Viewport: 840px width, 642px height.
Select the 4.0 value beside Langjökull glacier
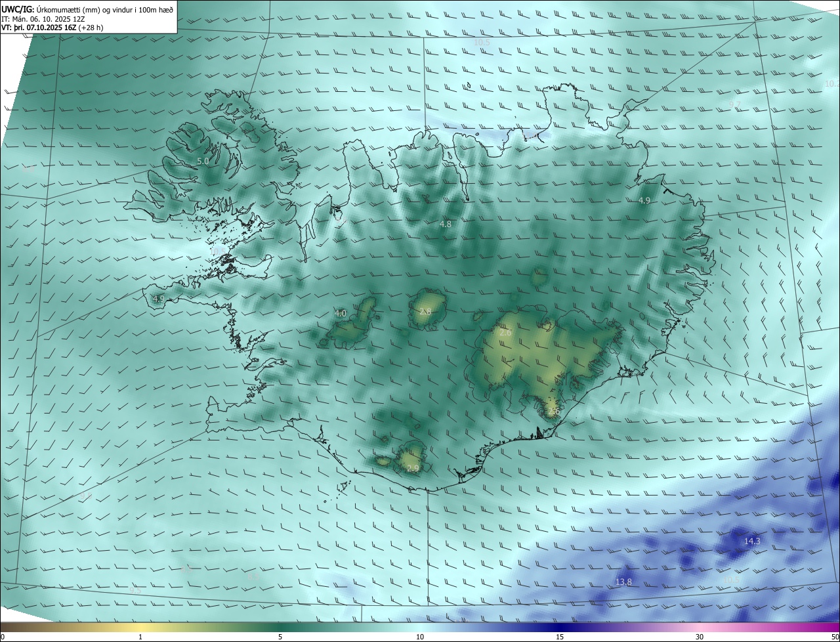tap(341, 313)
